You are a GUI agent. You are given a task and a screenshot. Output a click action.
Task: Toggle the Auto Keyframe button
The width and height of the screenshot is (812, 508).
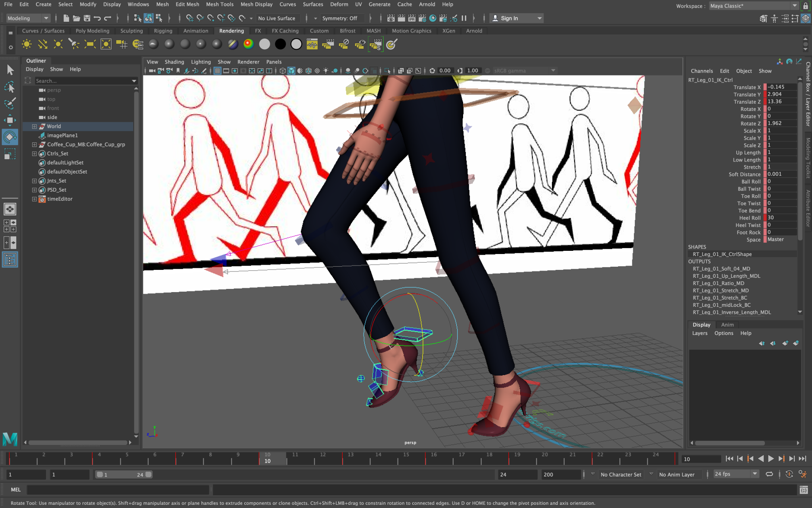pyautogui.click(x=789, y=474)
